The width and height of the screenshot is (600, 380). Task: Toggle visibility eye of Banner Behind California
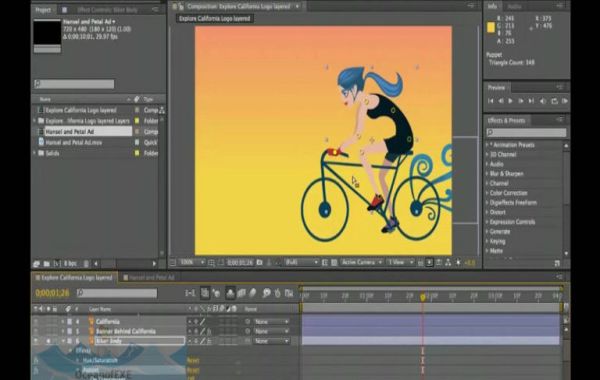(x=36, y=331)
